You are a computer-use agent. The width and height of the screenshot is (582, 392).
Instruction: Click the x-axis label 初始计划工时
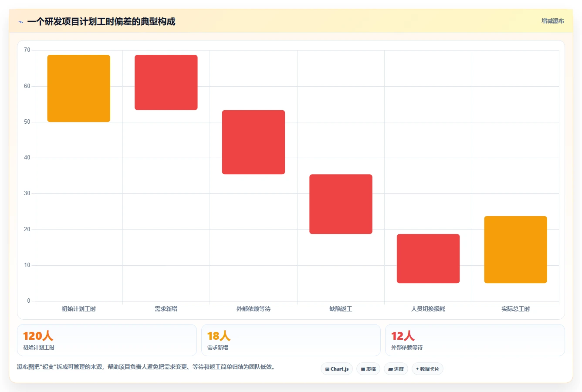[x=79, y=309]
